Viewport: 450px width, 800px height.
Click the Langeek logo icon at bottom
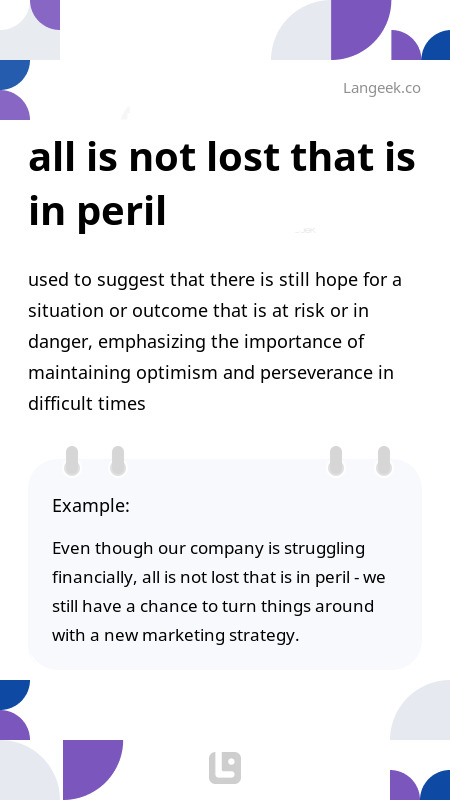pyautogui.click(x=224, y=767)
